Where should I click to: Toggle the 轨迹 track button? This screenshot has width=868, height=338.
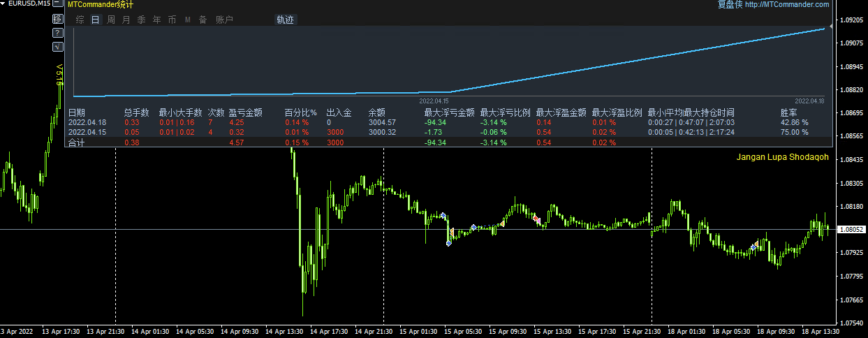coord(286,20)
